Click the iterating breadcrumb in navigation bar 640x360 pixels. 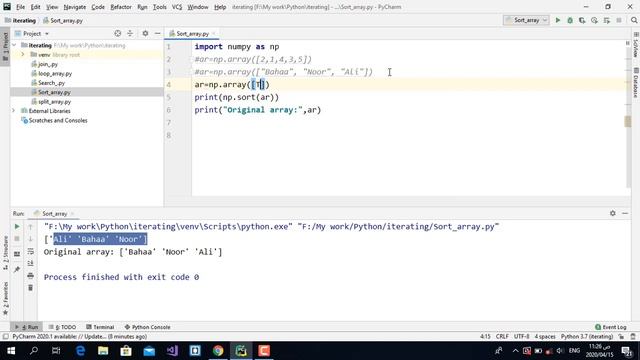(x=20, y=20)
